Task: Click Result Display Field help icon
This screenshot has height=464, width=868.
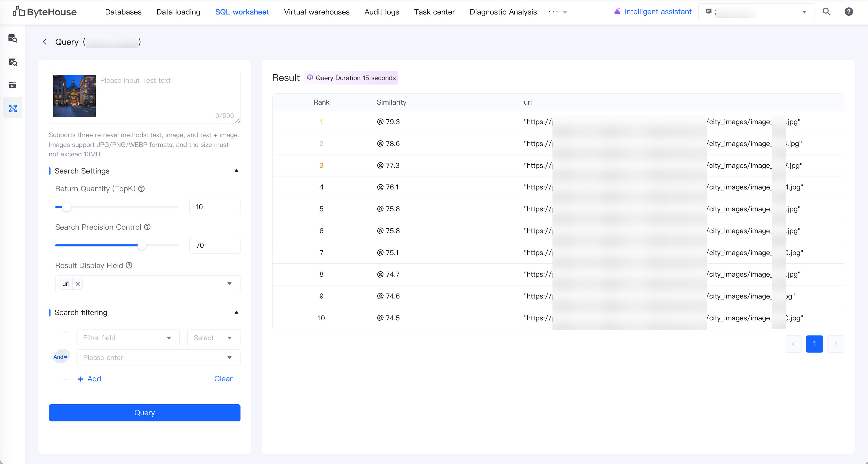Action: (129, 265)
